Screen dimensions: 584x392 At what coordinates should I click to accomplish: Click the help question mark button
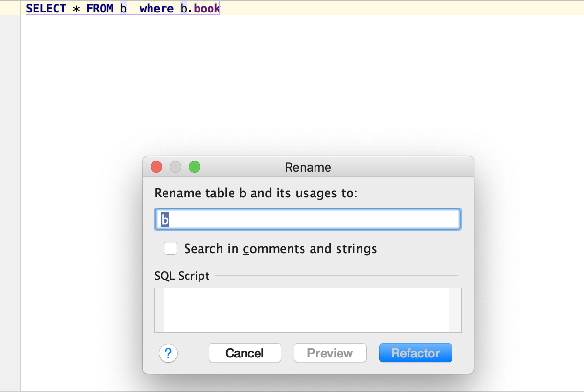pos(168,354)
